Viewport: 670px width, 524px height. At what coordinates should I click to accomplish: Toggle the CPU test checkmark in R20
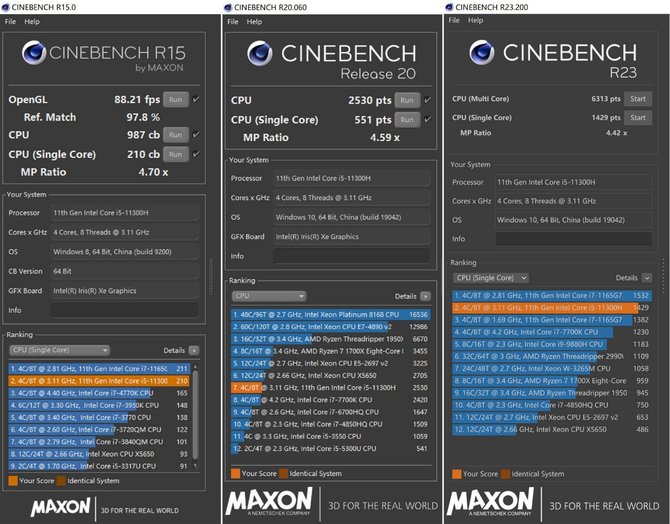coord(426,100)
